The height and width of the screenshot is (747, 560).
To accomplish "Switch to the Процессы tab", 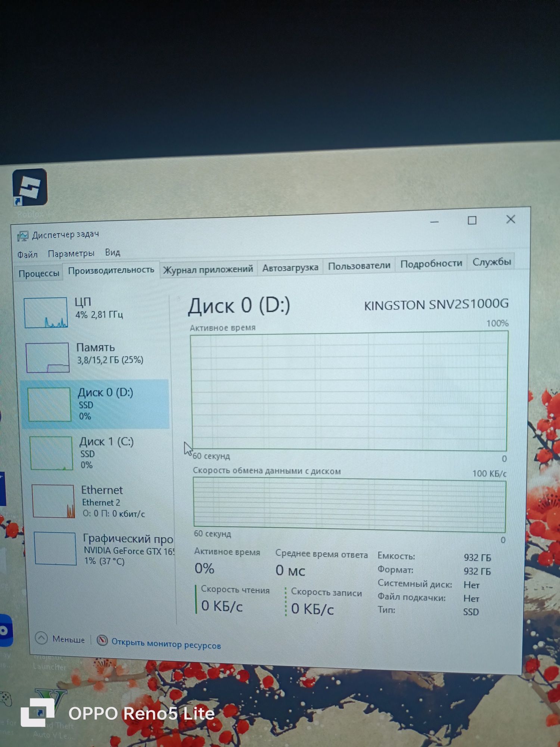I will pyautogui.click(x=39, y=273).
